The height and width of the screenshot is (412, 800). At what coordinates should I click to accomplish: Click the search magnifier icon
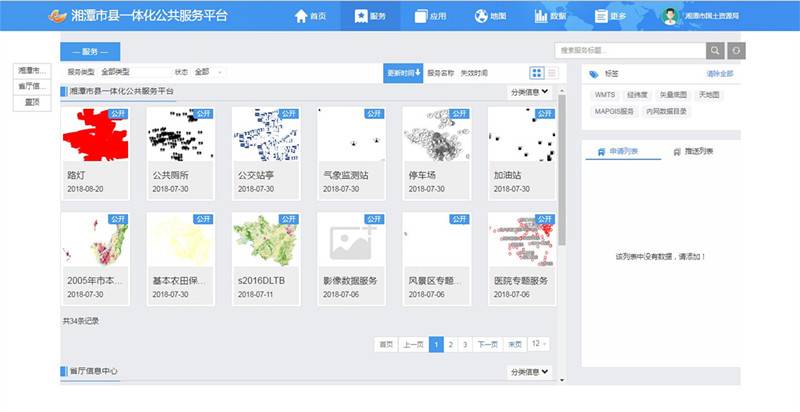[715, 51]
